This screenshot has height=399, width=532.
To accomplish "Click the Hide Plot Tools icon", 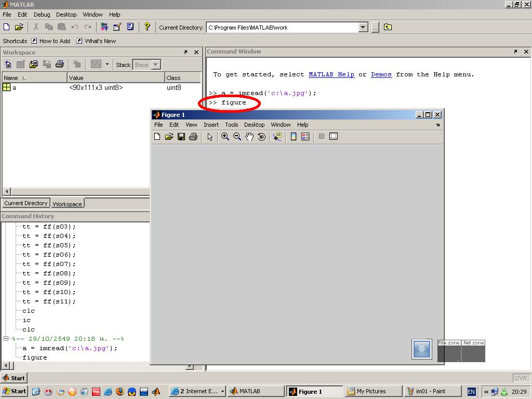I will 322,136.
